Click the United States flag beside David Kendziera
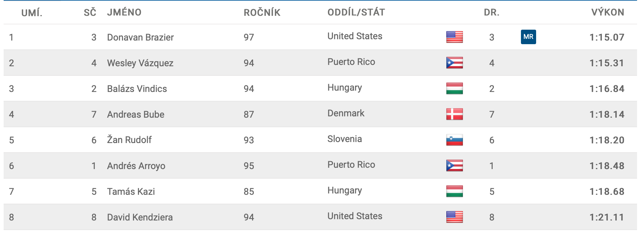The image size is (644, 234). click(x=454, y=217)
